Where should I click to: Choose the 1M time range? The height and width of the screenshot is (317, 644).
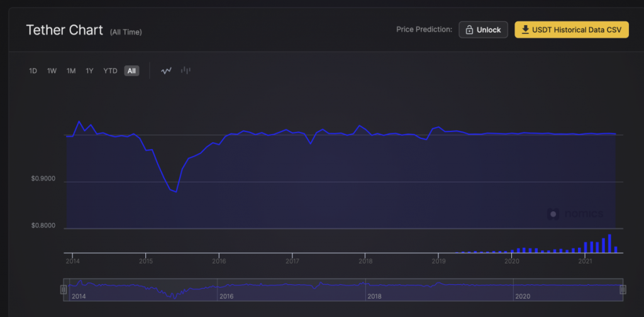(x=71, y=71)
